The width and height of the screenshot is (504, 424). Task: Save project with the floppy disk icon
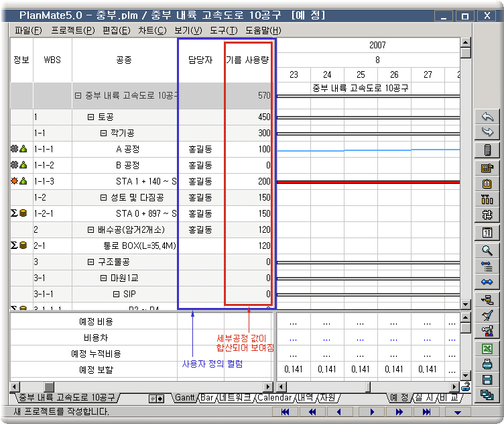tap(487, 380)
